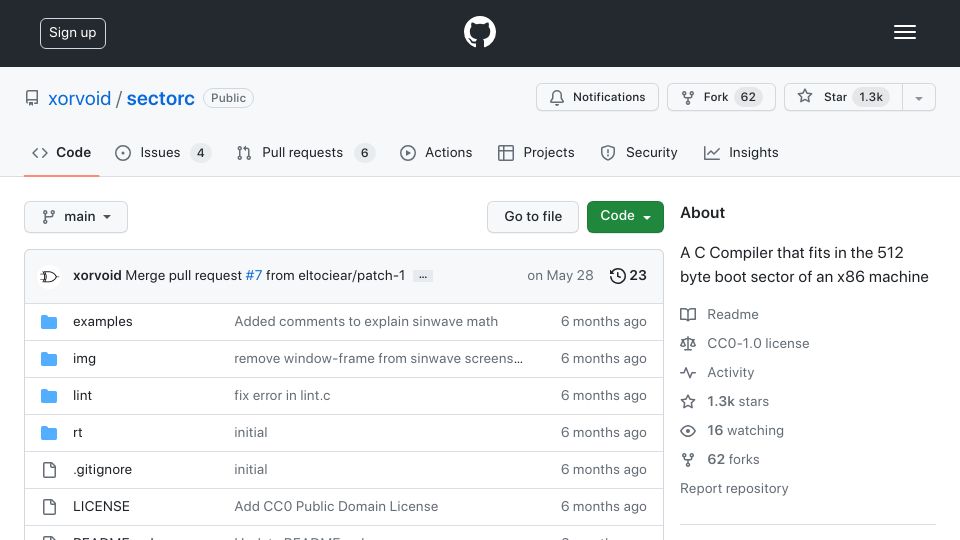Image resolution: width=960 pixels, height=540 pixels.
Task: View the 1.3k stars link
Action: [x=738, y=402]
